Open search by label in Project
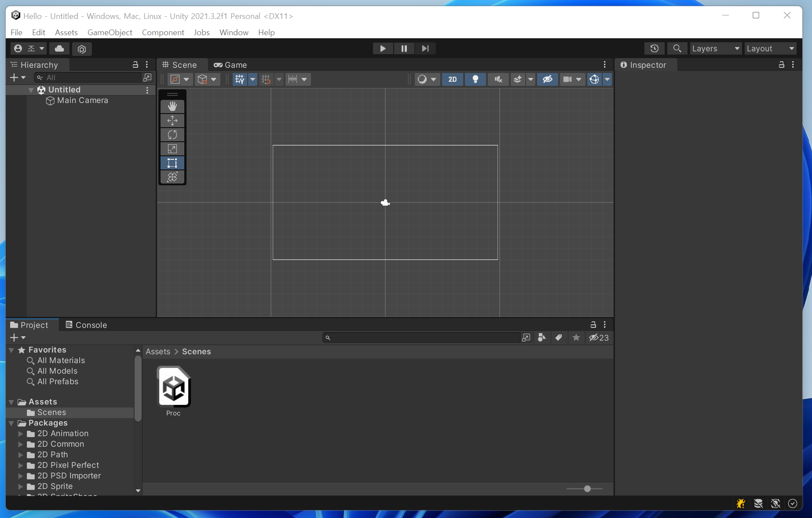This screenshot has width=812, height=518. tap(559, 338)
